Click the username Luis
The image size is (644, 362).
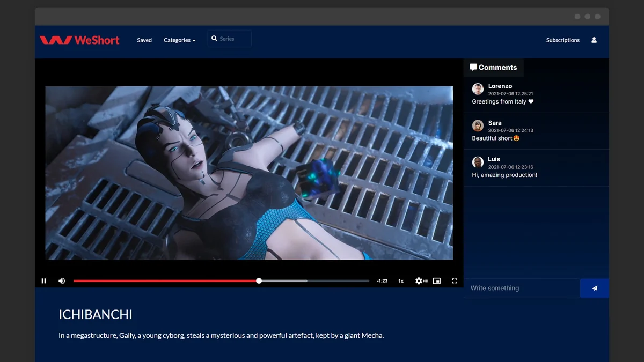click(494, 159)
